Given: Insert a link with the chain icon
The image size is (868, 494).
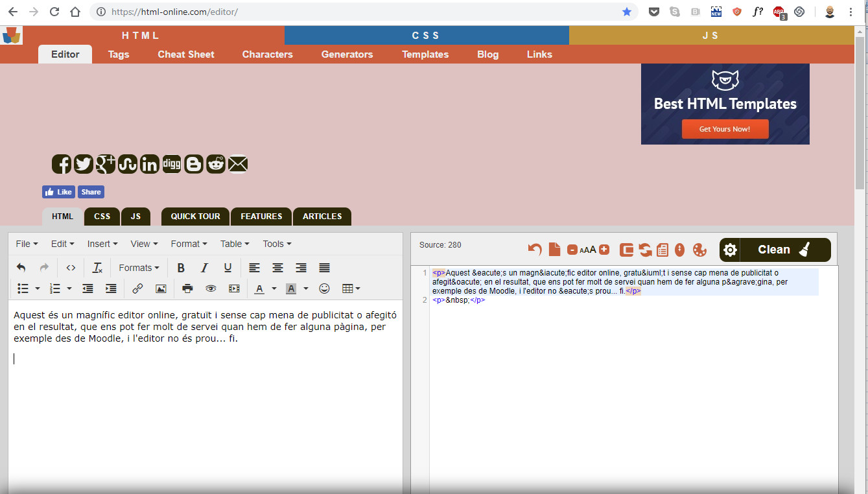Looking at the screenshot, I should tap(137, 288).
